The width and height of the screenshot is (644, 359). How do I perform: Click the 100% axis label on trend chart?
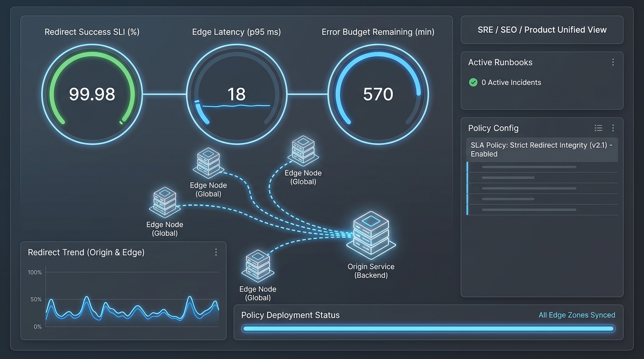pyautogui.click(x=35, y=272)
